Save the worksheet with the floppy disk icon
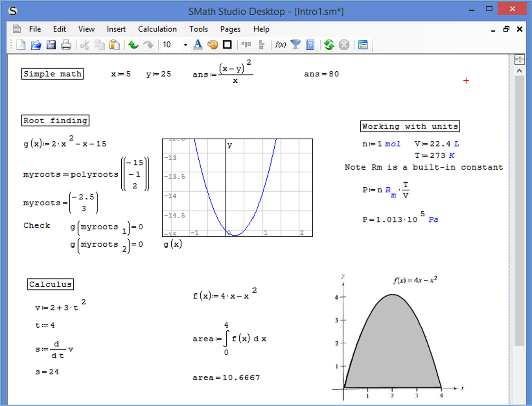 point(51,45)
